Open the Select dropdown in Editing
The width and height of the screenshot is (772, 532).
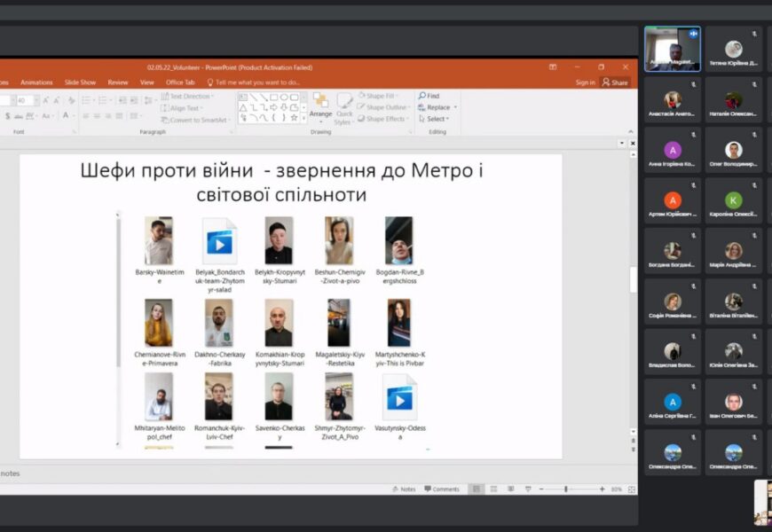coord(435,119)
